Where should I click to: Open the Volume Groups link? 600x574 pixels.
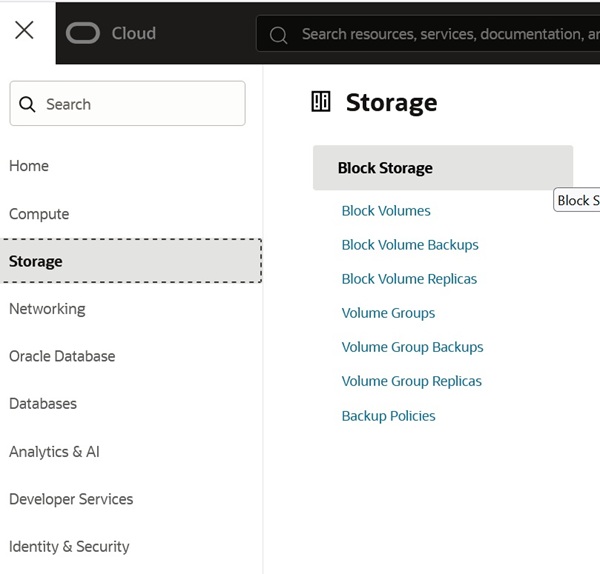click(x=388, y=313)
